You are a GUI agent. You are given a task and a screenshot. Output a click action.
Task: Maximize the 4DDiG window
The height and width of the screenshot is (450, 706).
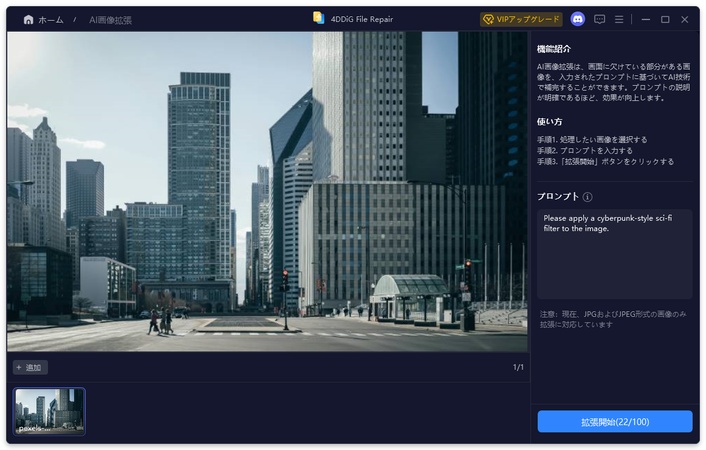click(x=665, y=19)
